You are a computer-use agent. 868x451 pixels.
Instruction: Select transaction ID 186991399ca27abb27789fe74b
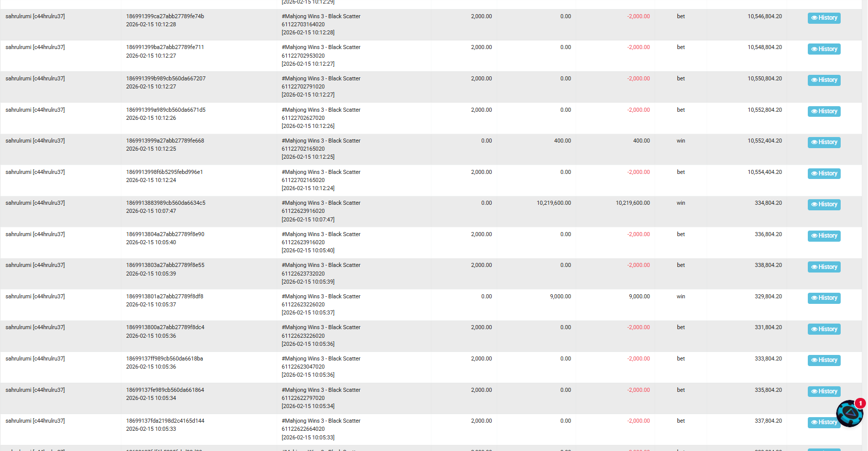click(x=165, y=16)
